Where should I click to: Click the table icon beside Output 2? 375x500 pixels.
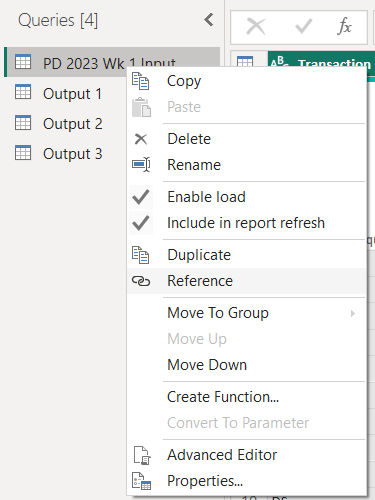click(23, 123)
